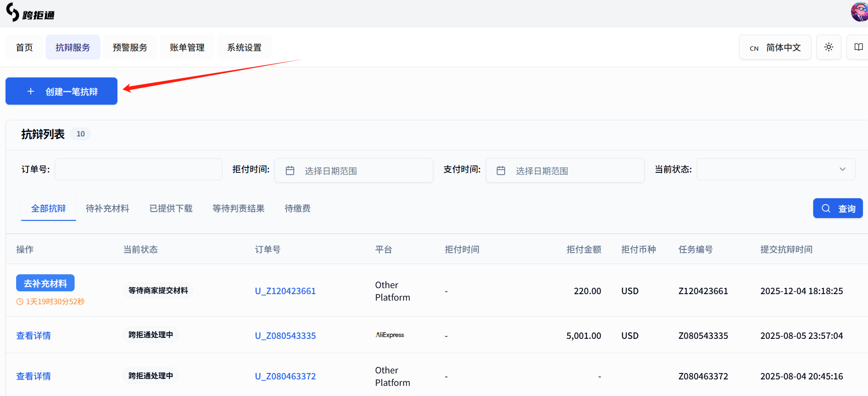This screenshot has height=396, width=868.
Task: Click the 跨拒通 logo icon
Action: [12, 12]
